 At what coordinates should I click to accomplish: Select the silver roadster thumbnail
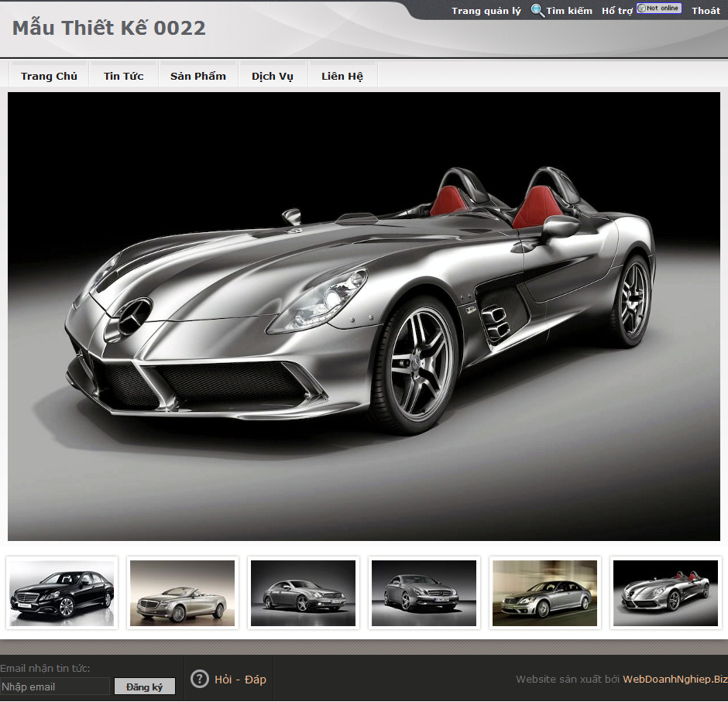665,593
